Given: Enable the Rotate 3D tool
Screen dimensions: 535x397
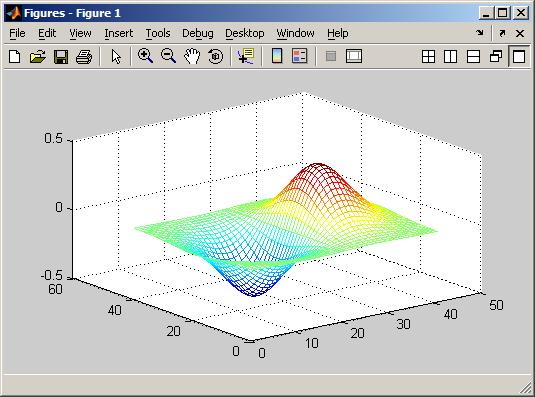Looking at the screenshot, I should [216, 56].
